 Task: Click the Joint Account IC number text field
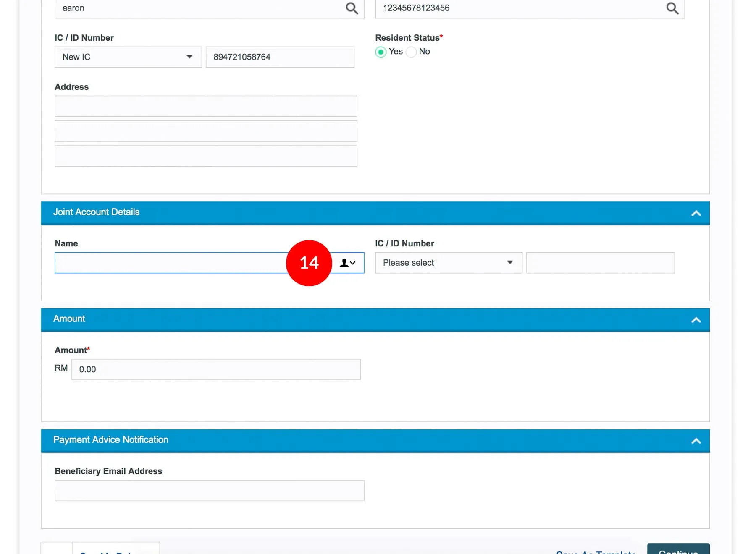pos(600,263)
